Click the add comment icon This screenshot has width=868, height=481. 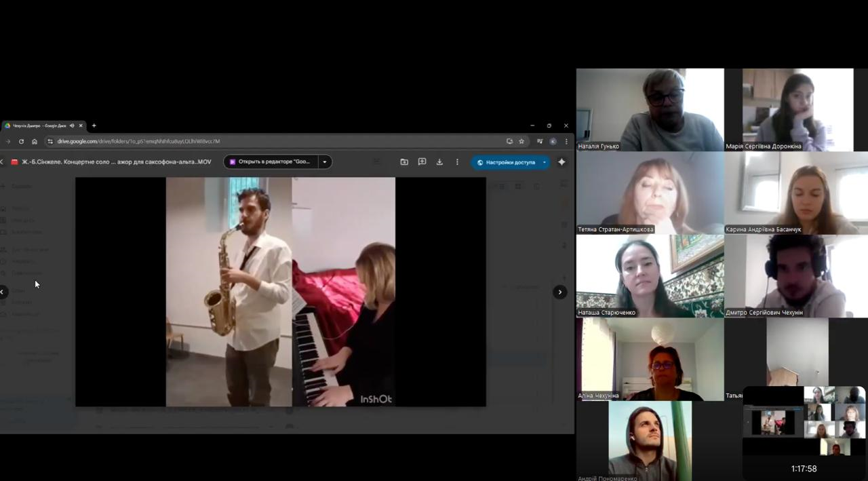(422, 162)
